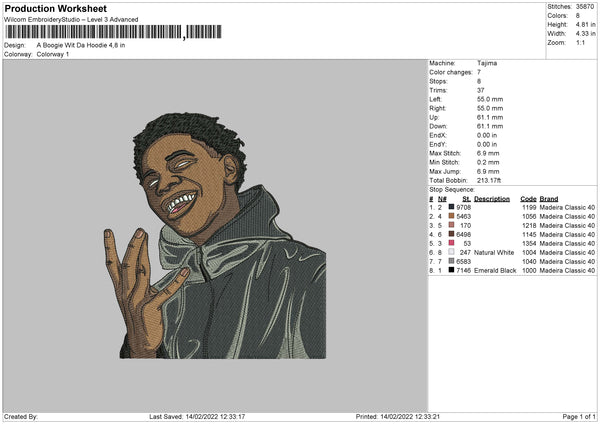Click the thread code 1218
Viewport: 600px width, 424px height.
529,225
